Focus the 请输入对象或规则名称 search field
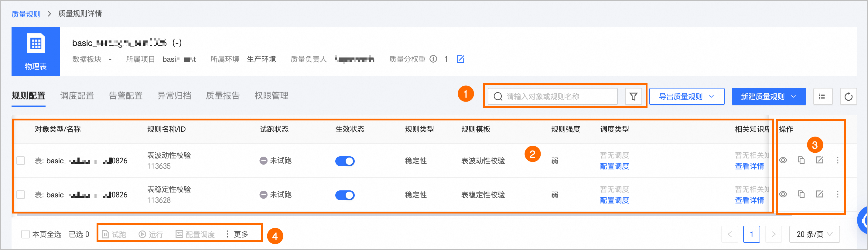The image size is (868, 250). [553, 96]
